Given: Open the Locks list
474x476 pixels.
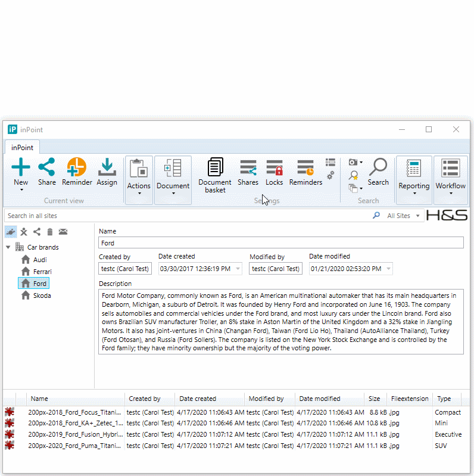Looking at the screenshot, I should 275,172.
